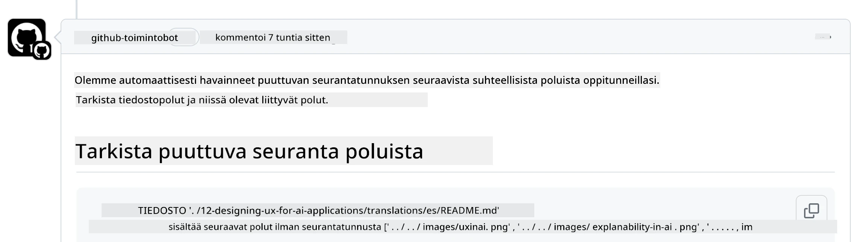Click the TIEDOSTO README.md path line

pos(318,210)
